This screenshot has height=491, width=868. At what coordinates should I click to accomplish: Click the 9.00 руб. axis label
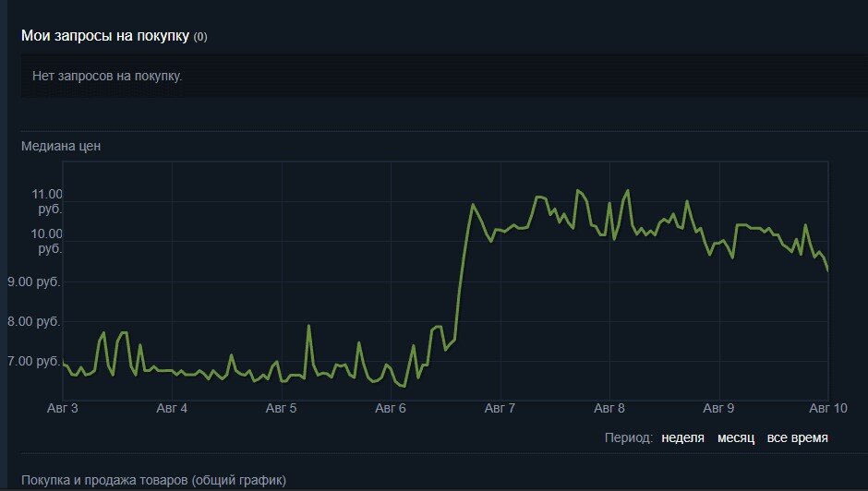click(x=34, y=281)
